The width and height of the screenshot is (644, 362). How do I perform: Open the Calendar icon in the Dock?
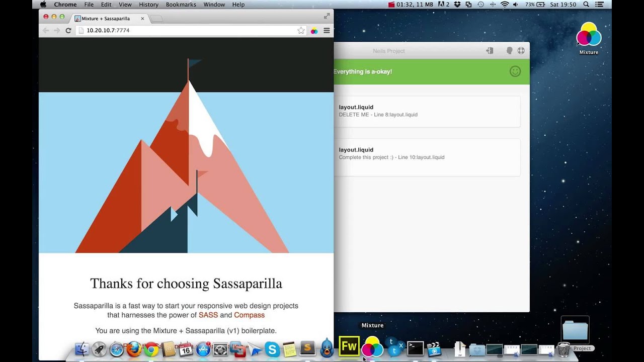click(x=186, y=349)
